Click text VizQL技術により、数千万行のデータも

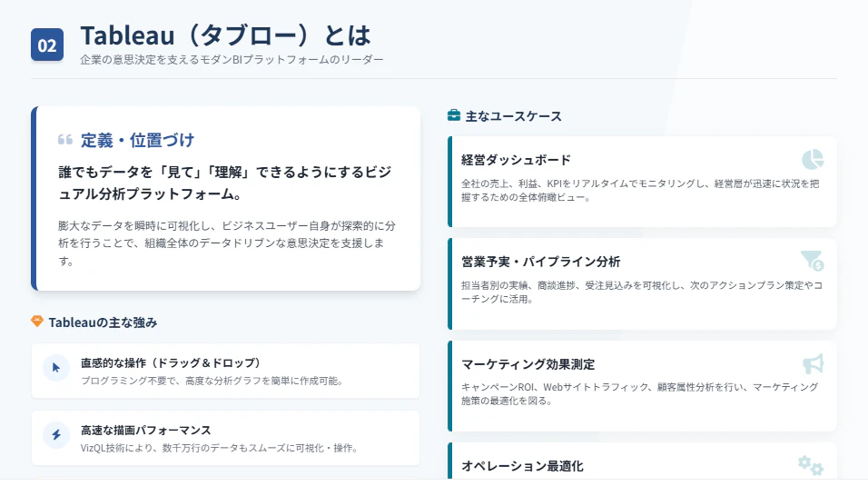coord(219,448)
